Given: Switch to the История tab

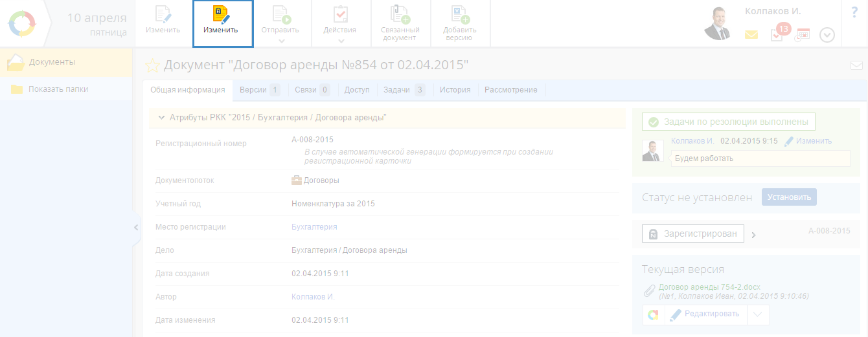Looking at the screenshot, I should pyautogui.click(x=455, y=90).
